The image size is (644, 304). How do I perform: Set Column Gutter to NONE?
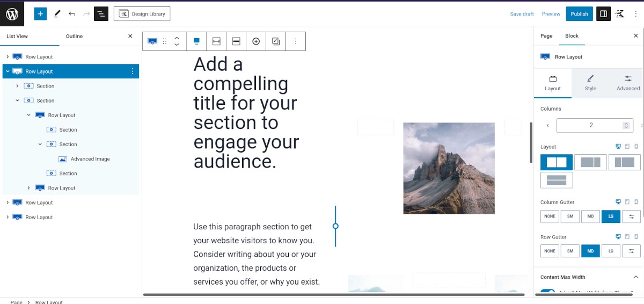550,216
